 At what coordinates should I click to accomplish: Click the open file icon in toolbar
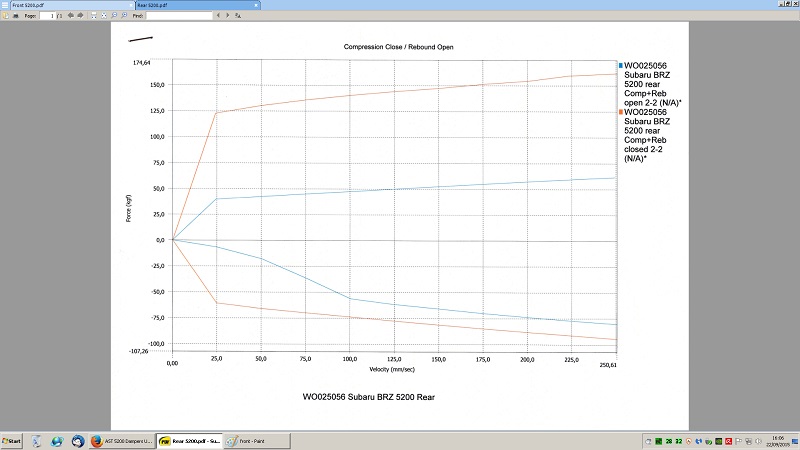point(6,16)
